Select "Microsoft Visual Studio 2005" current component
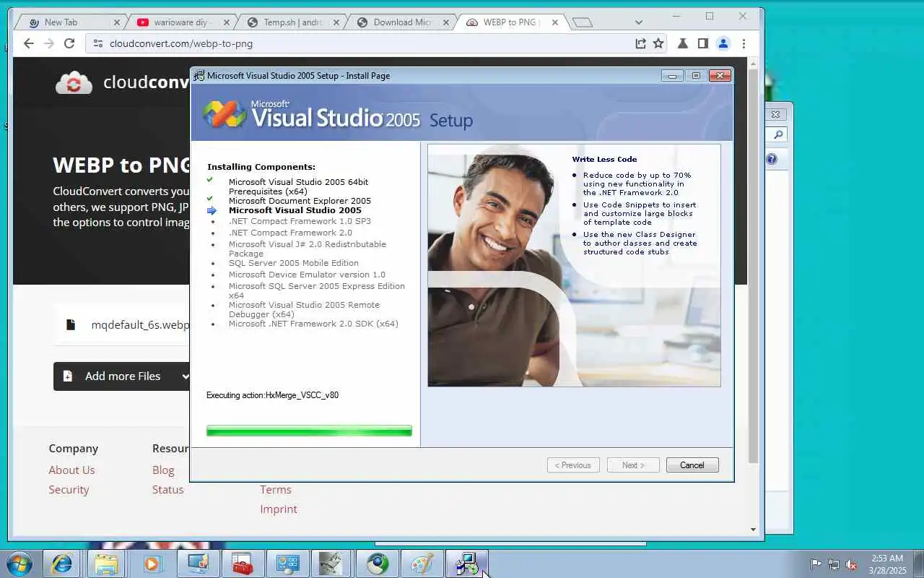 pyautogui.click(x=295, y=210)
